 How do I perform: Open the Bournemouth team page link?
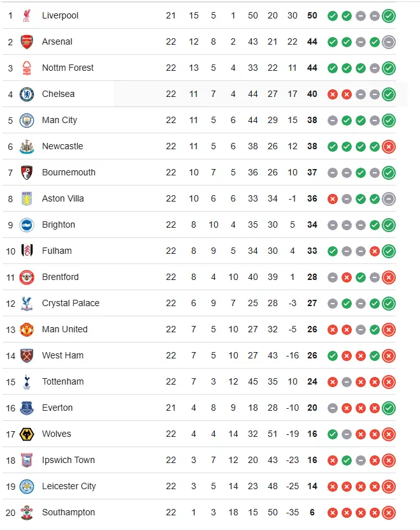click(69, 172)
